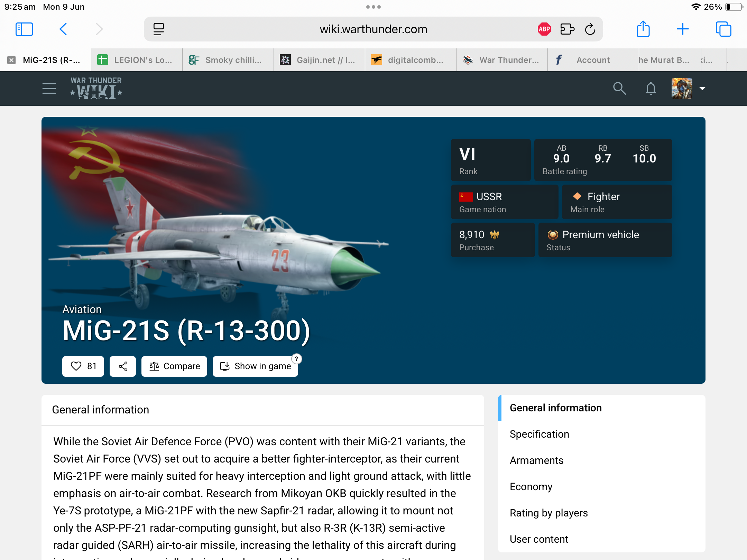Click the wiki.warthunder.com address field

click(373, 29)
